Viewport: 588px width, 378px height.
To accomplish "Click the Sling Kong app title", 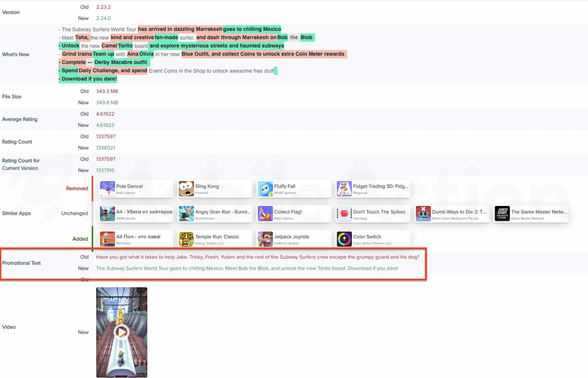I will [207, 186].
